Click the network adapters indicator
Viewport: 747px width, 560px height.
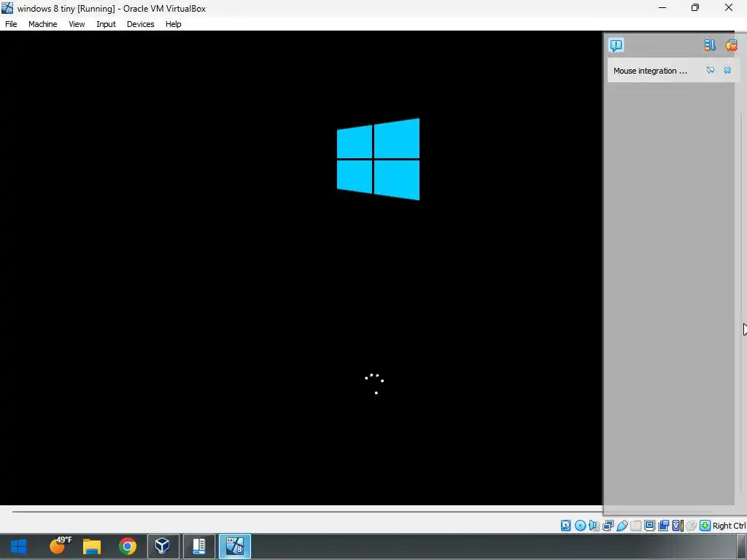[608, 525]
